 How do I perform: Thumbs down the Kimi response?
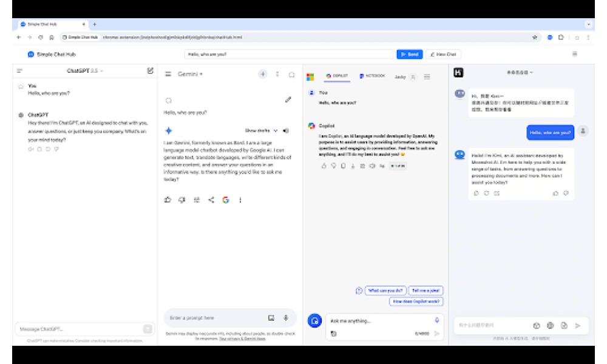click(566, 193)
